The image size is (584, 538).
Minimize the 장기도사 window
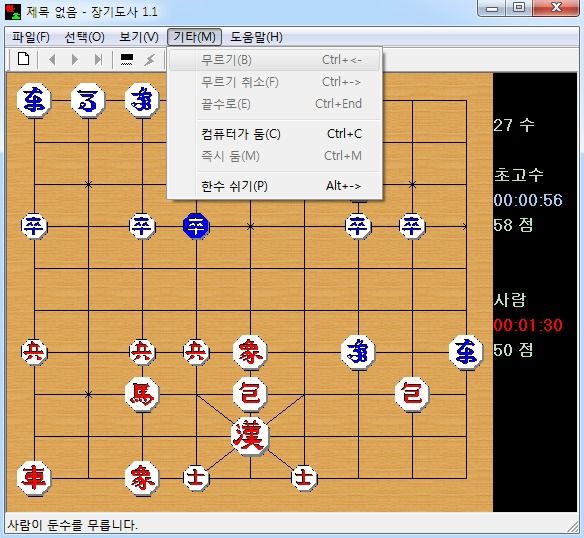coord(492,8)
